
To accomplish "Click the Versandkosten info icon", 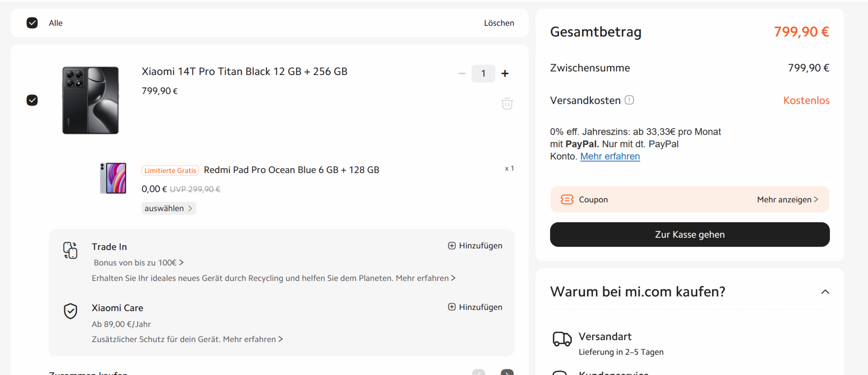I will 629,100.
